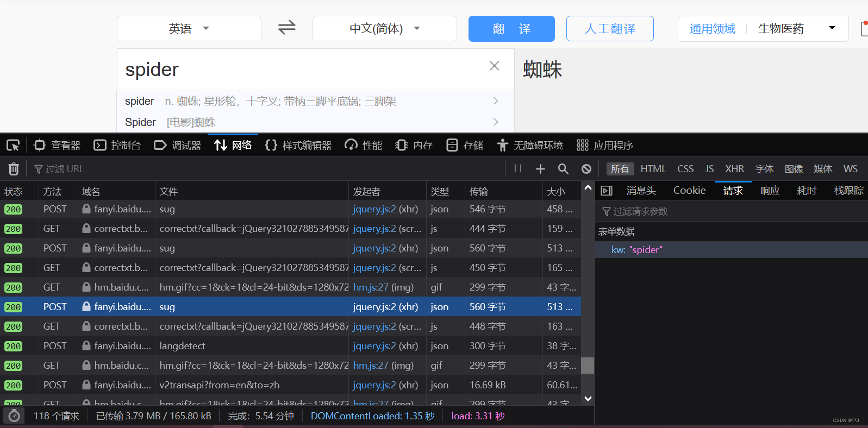868x428 pixels.
Task: Filter requests by 字体
Action: 764,169
